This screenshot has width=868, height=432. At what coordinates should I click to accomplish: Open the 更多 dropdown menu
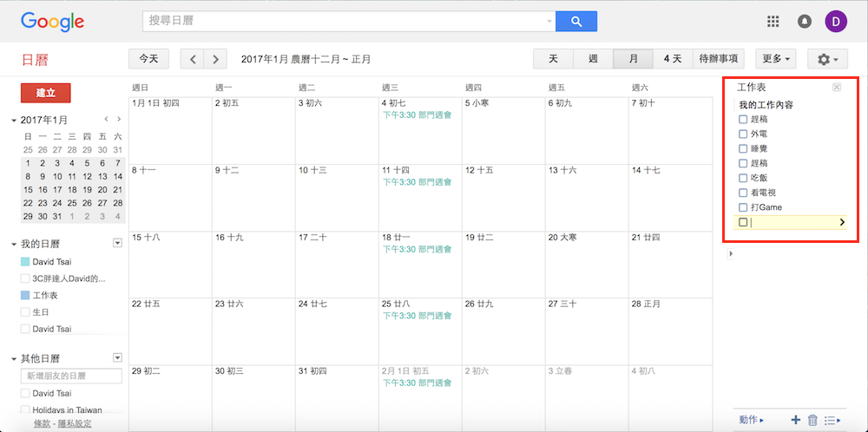776,59
